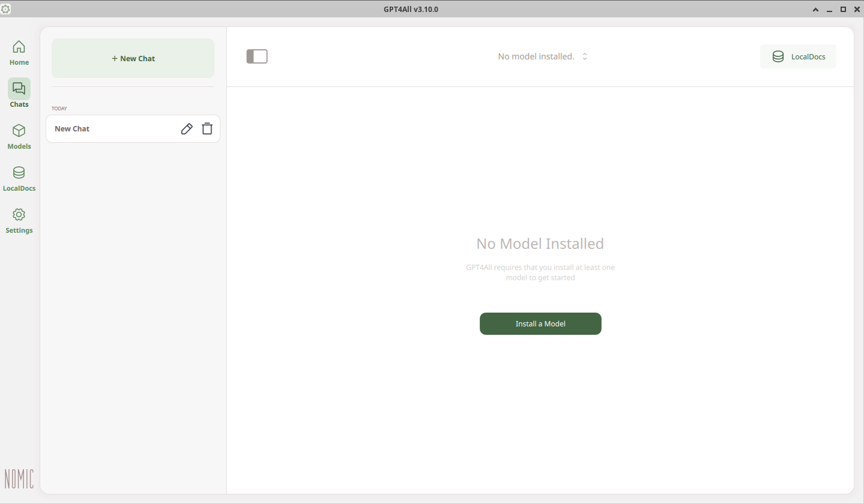Go to Models cube icon
The width and height of the screenshot is (864, 504).
(19, 131)
